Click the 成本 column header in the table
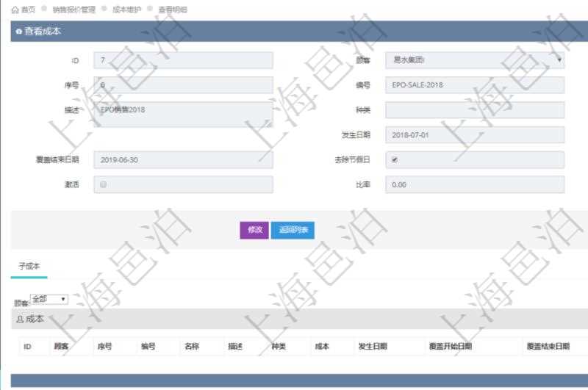Viewport: 588px width, 390px height. [x=322, y=347]
